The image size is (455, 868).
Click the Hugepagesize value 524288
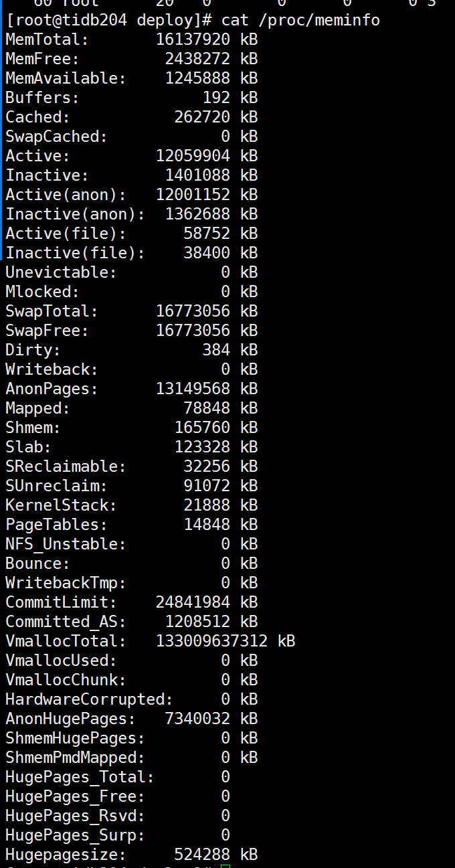202,855
